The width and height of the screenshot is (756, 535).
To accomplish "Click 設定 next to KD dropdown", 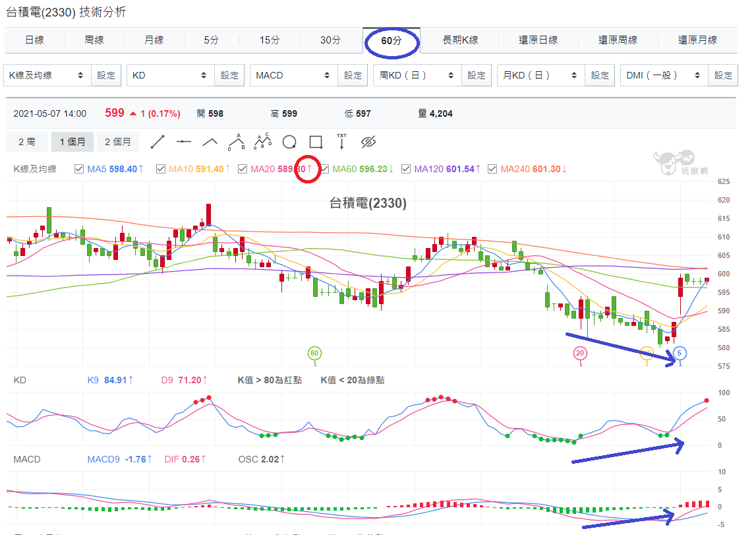I will [229, 75].
